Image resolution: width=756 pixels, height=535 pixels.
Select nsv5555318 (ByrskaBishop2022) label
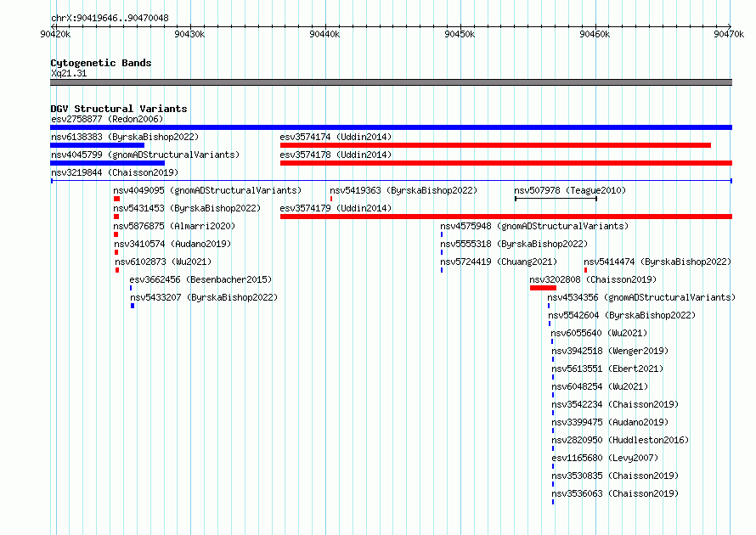click(x=514, y=244)
